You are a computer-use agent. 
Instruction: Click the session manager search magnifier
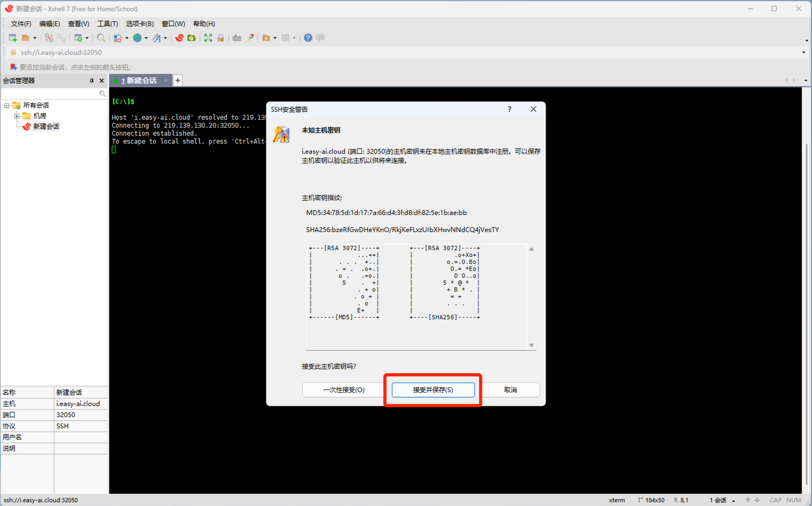click(x=102, y=94)
